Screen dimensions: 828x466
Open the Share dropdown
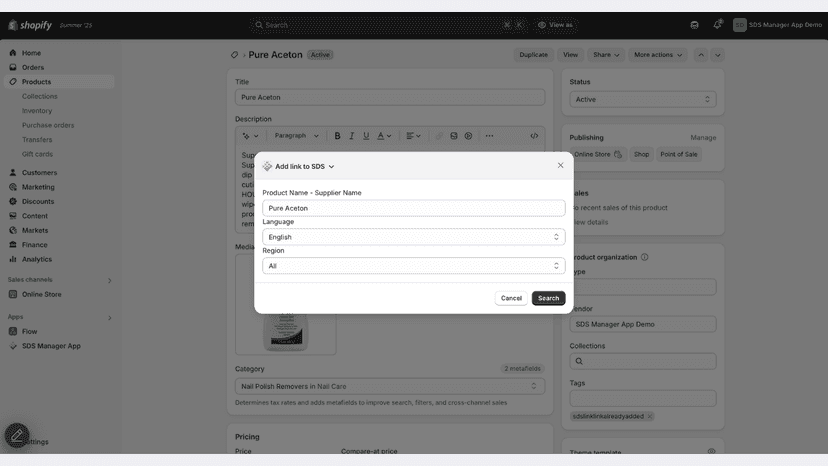tap(606, 55)
